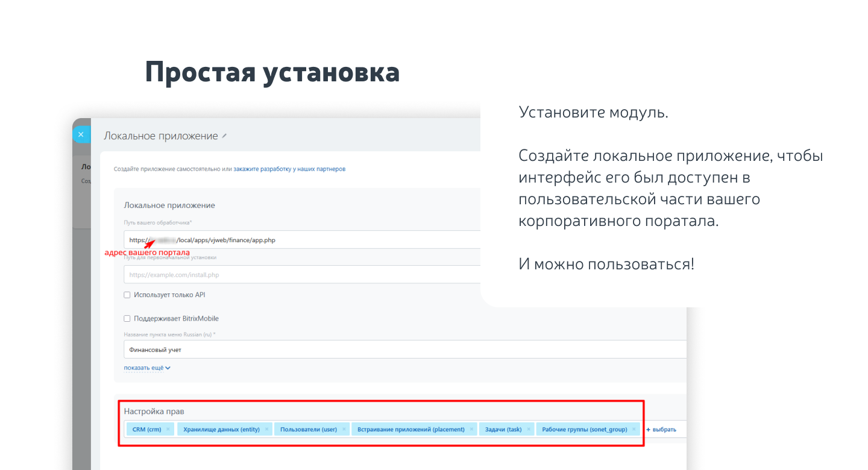Remove the Хранилище данных (entity) tag
868x470 pixels.
coord(266,430)
